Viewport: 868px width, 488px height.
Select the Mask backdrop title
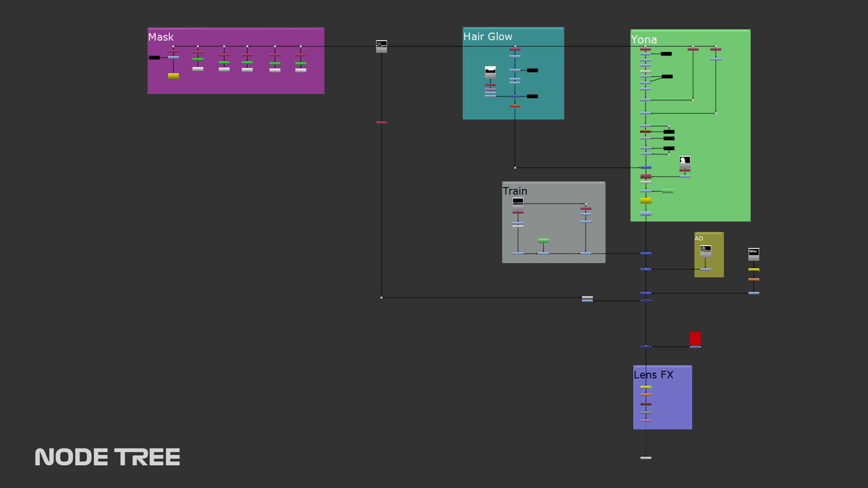click(x=161, y=37)
